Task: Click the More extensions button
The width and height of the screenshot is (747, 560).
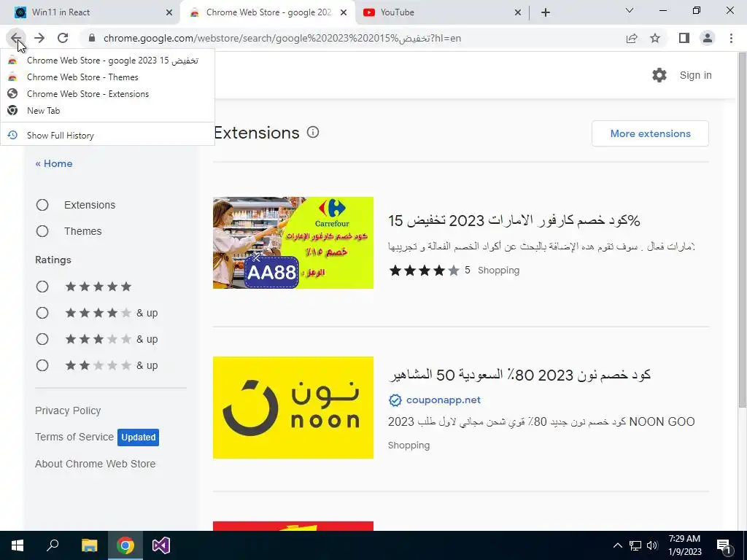Action: [x=650, y=133]
